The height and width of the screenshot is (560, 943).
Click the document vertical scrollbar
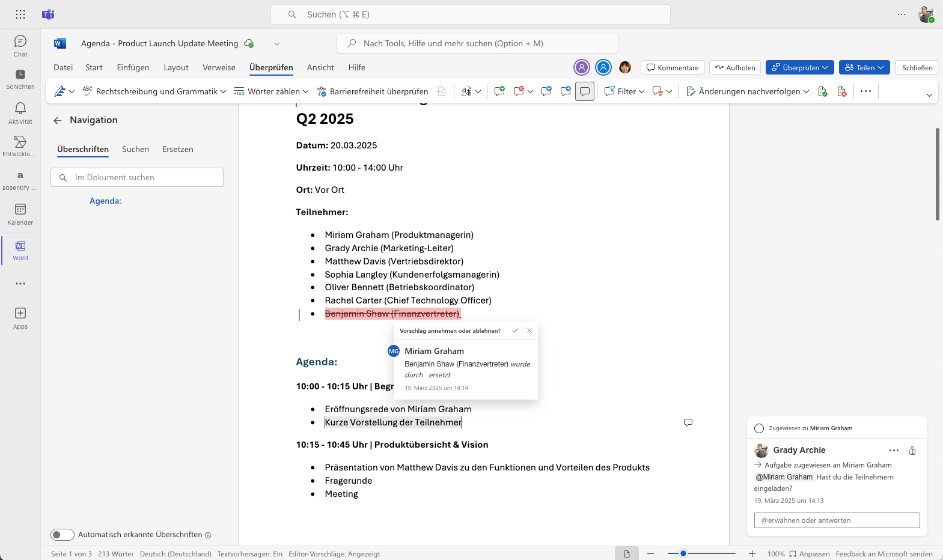click(x=937, y=174)
